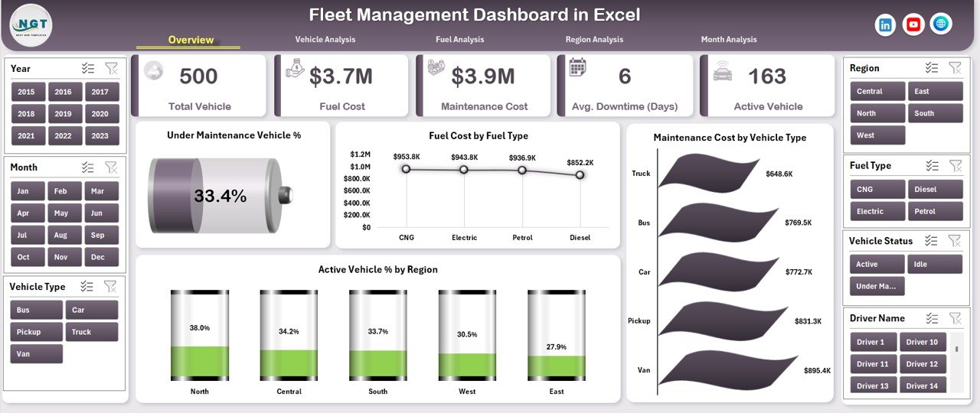
Task: Click the Diesel data point on line chart
Action: click(x=580, y=175)
